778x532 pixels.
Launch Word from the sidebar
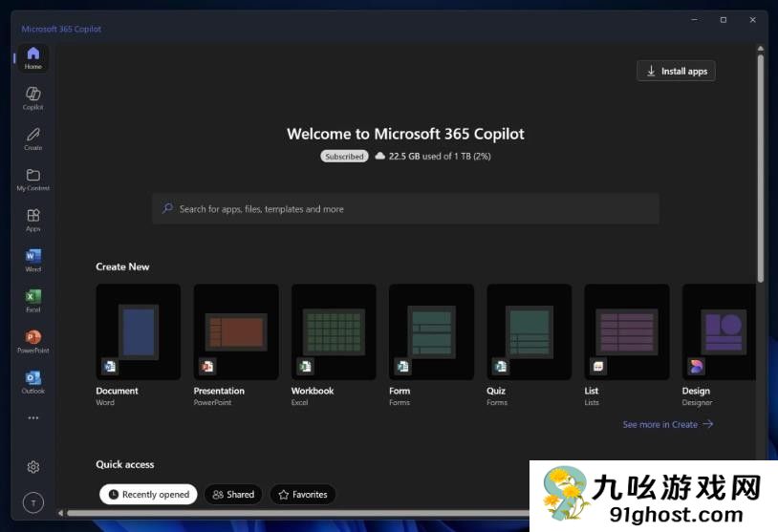[x=33, y=261]
